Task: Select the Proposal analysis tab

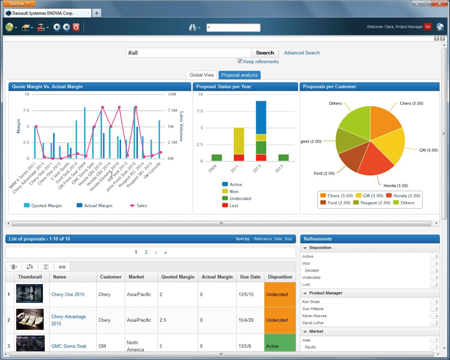Action: tap(239, 75)
